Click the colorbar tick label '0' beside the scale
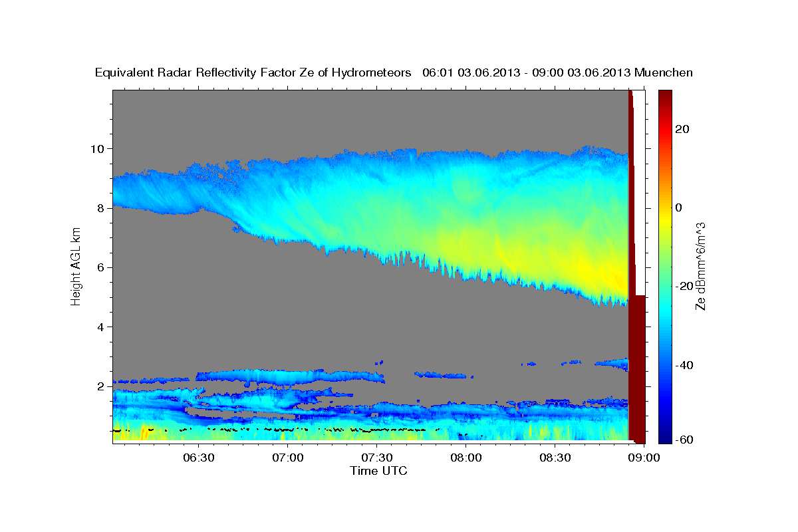This screenshot has height=532, width=798. tap(679, 207)
